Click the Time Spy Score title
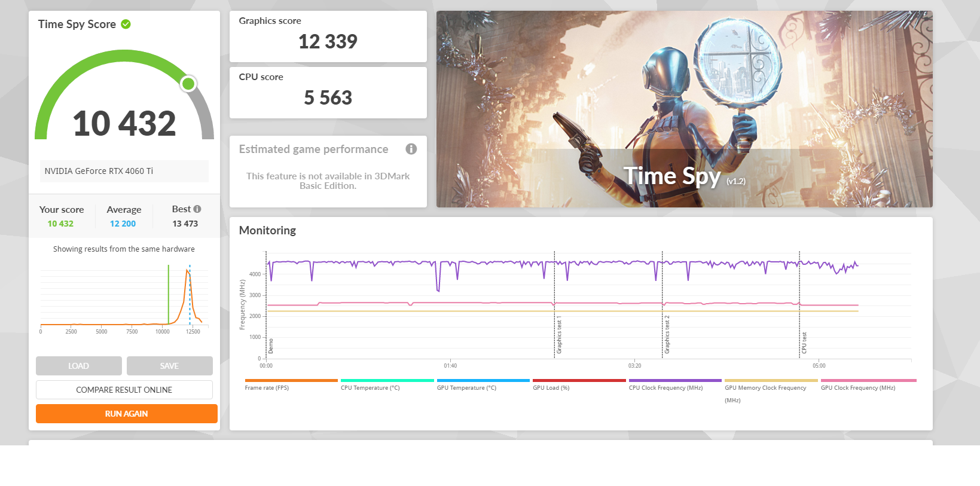The width and height of the screenshot is (980, 486). 77,24
